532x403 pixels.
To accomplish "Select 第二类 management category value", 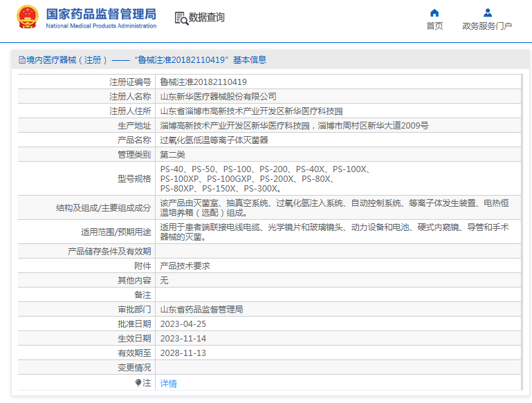I will point(172,155).
